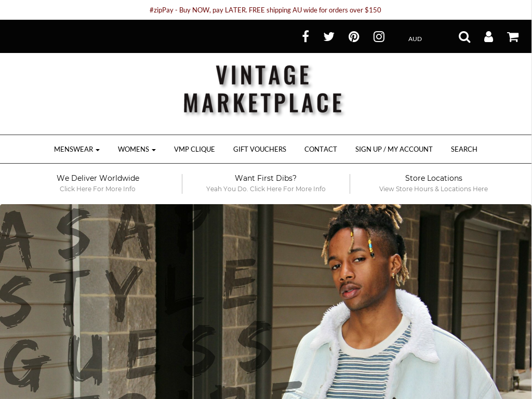Click the magnifying glass search icon
Viewport: 532px width, 399px height.
coord(464,37)
